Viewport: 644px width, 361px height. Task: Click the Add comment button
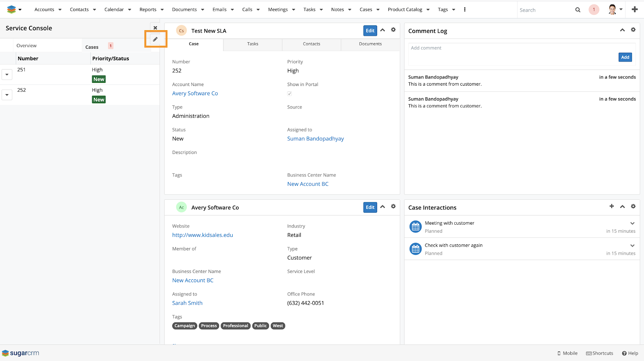[625, 57]
